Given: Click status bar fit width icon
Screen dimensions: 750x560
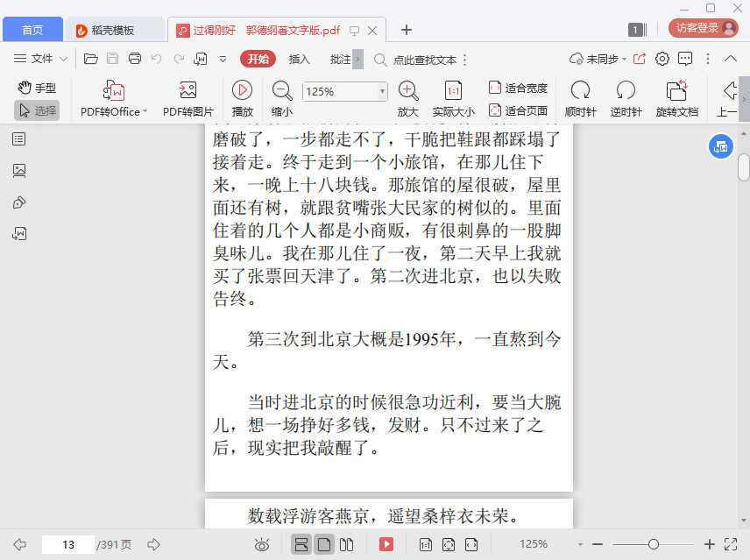Looking at the screenshot, I should coord(471,544).
